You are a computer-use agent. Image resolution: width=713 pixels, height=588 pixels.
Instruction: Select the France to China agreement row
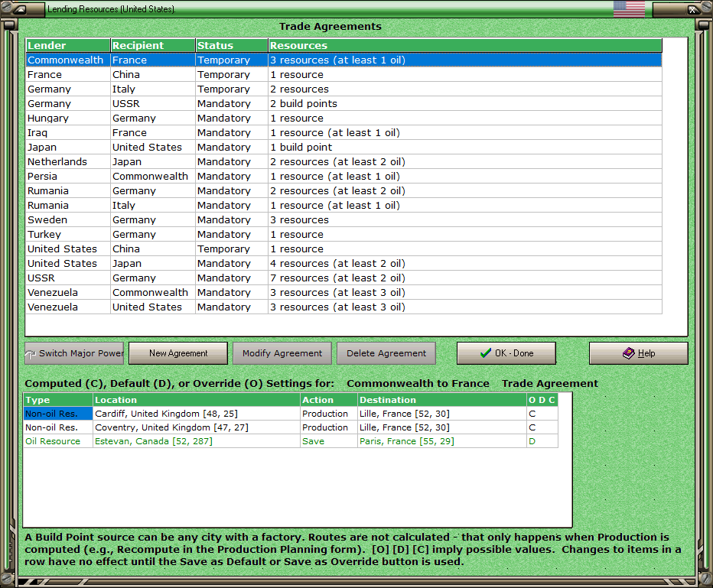click(x=343, y=74)
